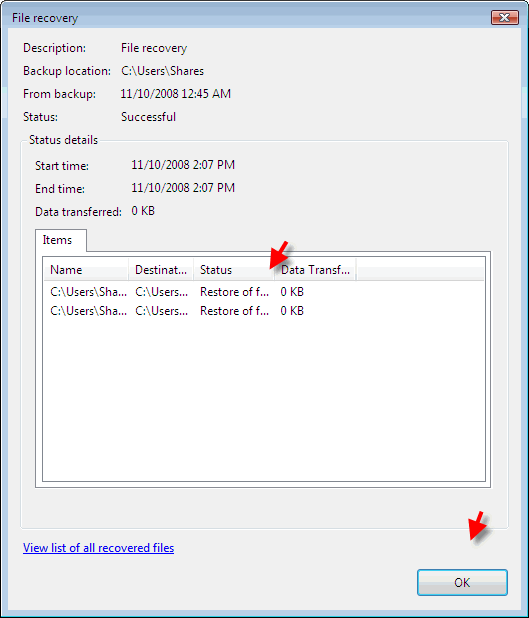Click the Status details group label
529x618 pixels.
[x=63, y=140]
